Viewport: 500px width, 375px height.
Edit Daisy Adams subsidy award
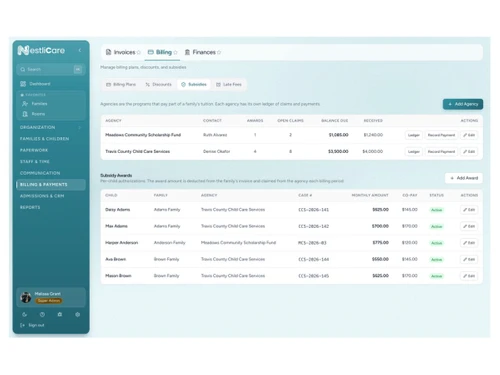click(469, 210)
